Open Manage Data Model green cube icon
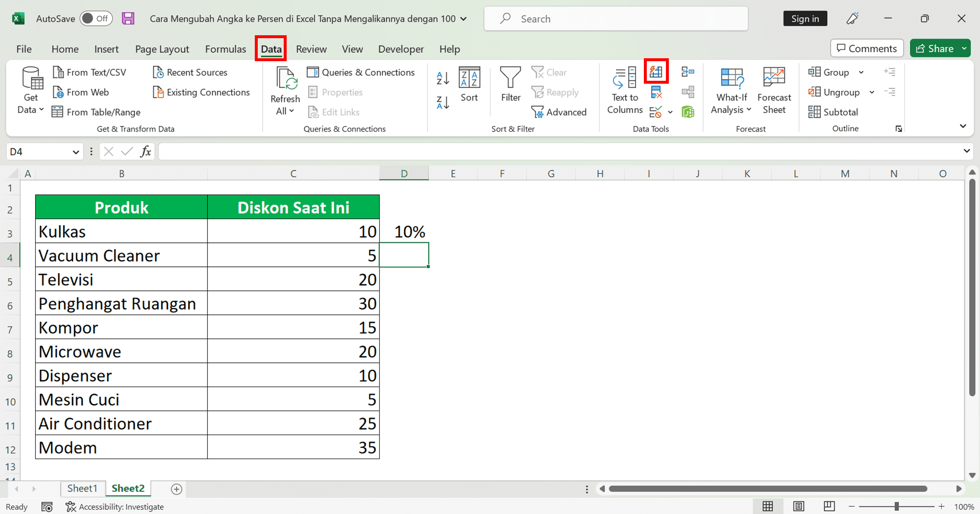Screen dimensions: 980x514 [688, 112]
